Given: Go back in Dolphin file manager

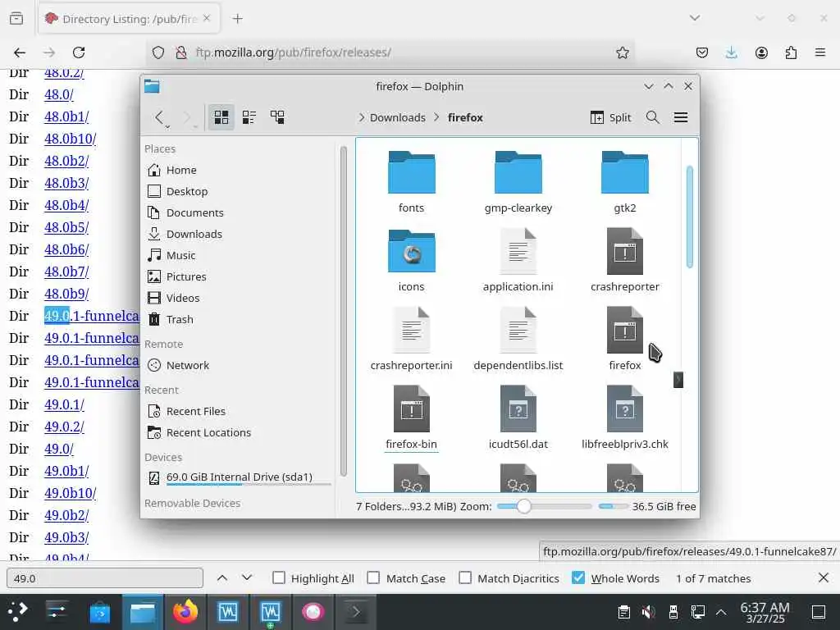Looking at the screenshot, I should pos(158,117).
